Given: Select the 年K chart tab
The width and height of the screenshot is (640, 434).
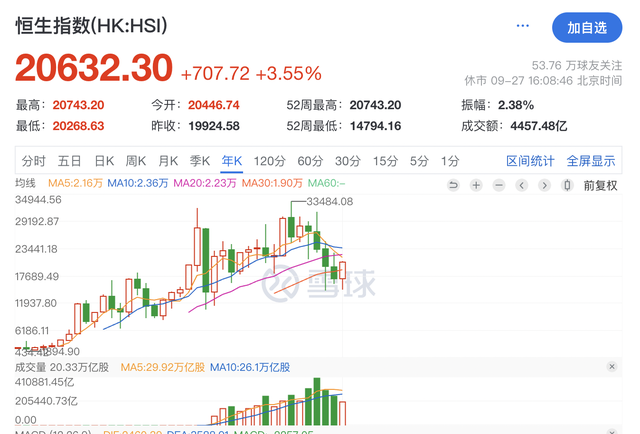Looking at the screenshot, I should coord(232,161).
